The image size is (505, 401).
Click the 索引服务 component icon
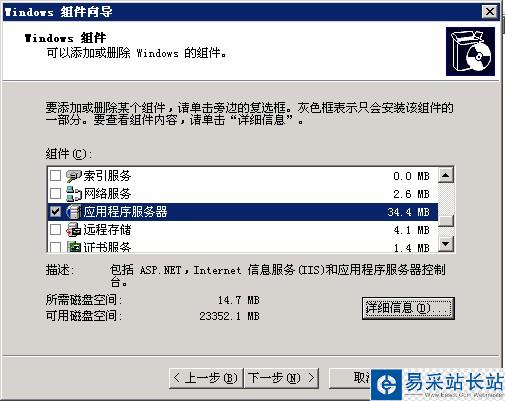(73, 176)
